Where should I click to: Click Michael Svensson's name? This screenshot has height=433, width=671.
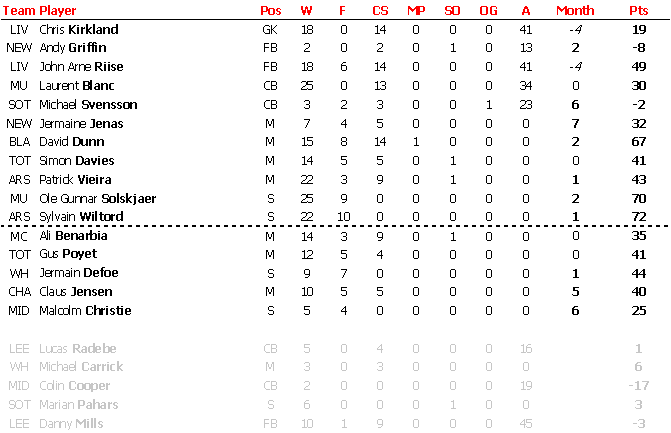[88, 104]
